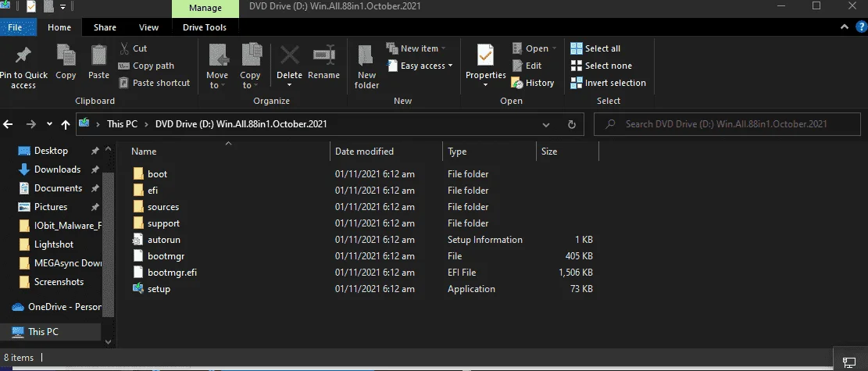
Task: Open the Help question mark icon
Action: (x=860, y=27)
